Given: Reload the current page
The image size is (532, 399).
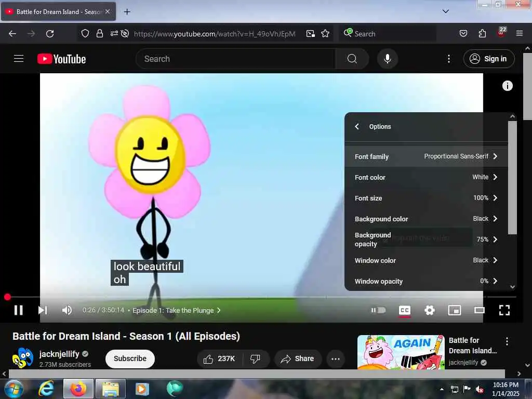Looking at the screenshot, I should pos(50,34).
